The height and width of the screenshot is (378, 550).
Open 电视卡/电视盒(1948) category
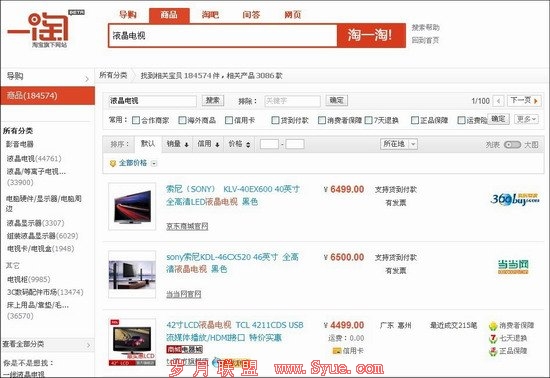[x=41, y=249]
